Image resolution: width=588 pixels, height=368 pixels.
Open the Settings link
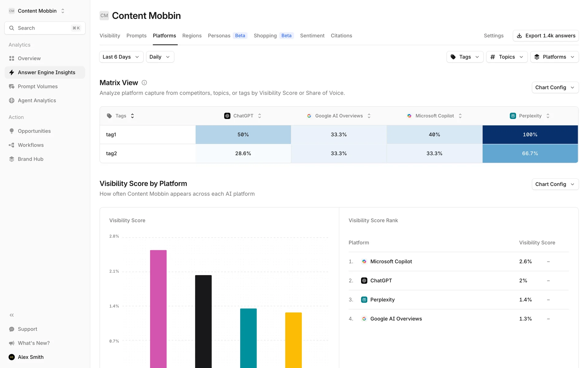493,36
